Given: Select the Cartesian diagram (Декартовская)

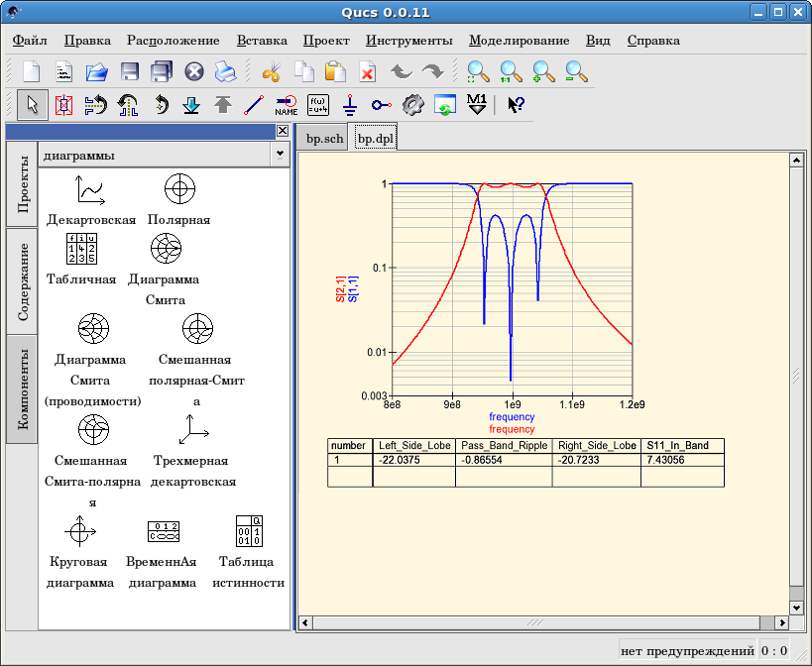Looking at the screenshot, I should 91,187.
